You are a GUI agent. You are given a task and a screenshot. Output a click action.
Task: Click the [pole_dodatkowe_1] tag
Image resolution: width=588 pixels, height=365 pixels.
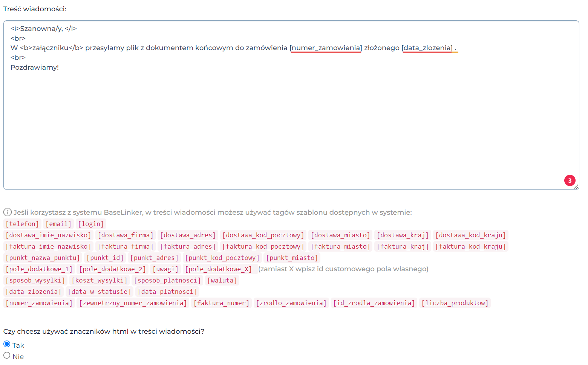click(39, 269)
